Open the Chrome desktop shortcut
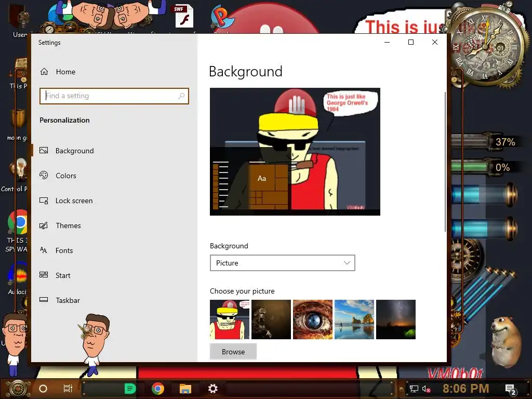The height and width of the screenshot is (399, 532). pos(17,231)
